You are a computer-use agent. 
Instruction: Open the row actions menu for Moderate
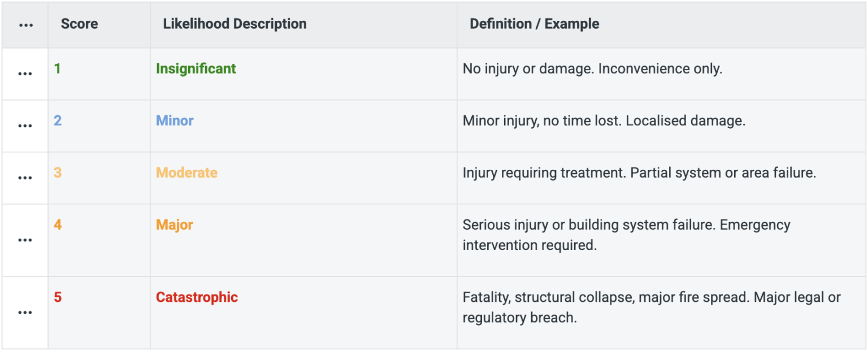click(25, 177)
